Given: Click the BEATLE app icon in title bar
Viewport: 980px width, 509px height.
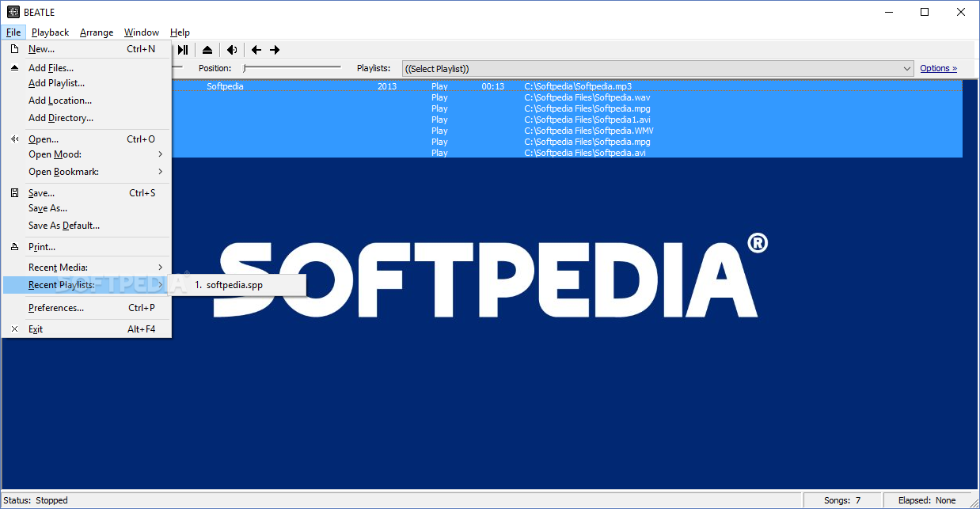Looking at the screenshot, I should [x=13, y=12].
